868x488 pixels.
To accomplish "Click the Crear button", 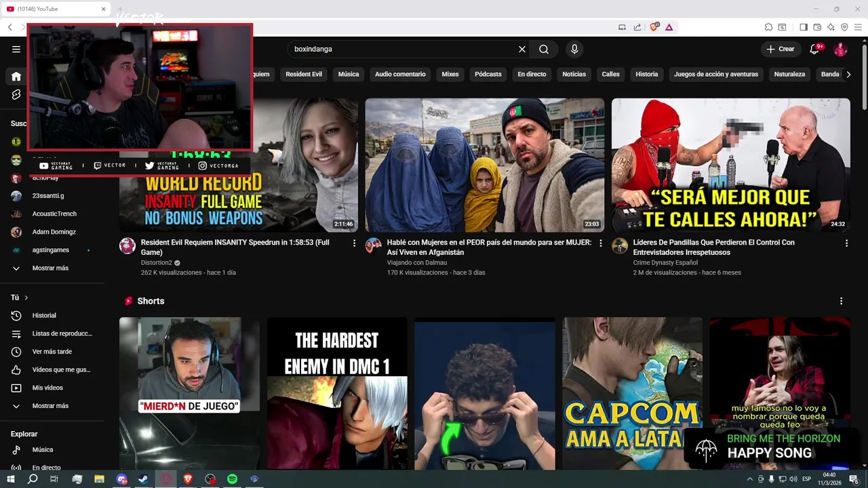I will coord(781,49).
